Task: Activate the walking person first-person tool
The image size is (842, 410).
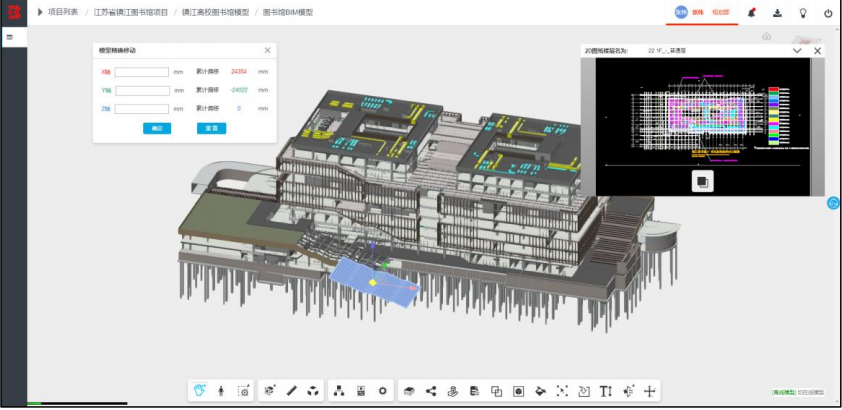Action: tap(221, 391)
